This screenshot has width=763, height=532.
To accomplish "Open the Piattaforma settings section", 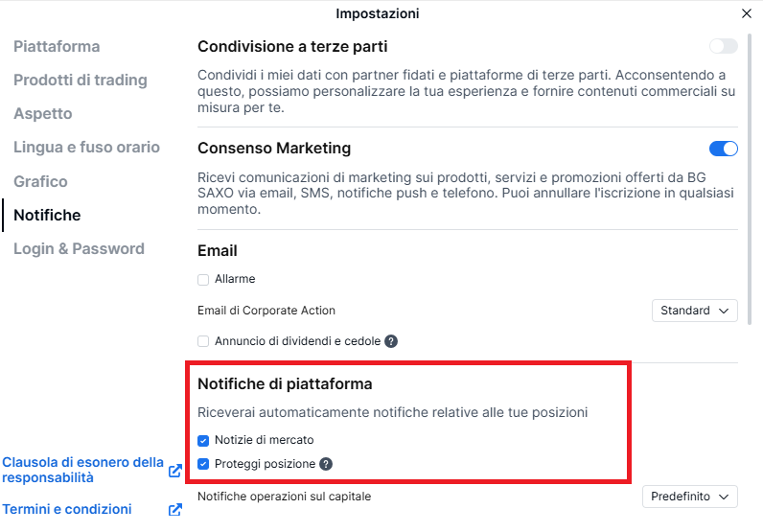I will point(57,47).
